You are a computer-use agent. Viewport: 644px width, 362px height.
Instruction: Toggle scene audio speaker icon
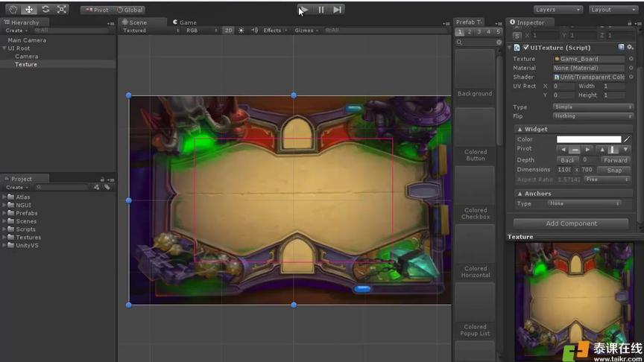coord(254,31)
